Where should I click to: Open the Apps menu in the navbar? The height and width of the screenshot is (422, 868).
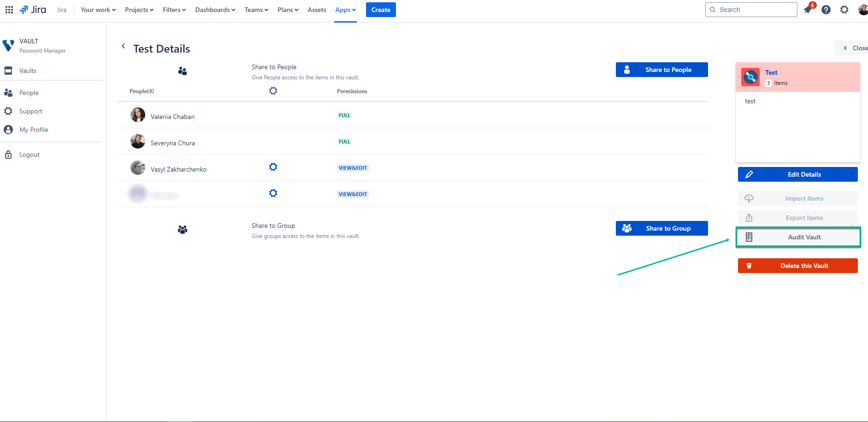(345, 9)
